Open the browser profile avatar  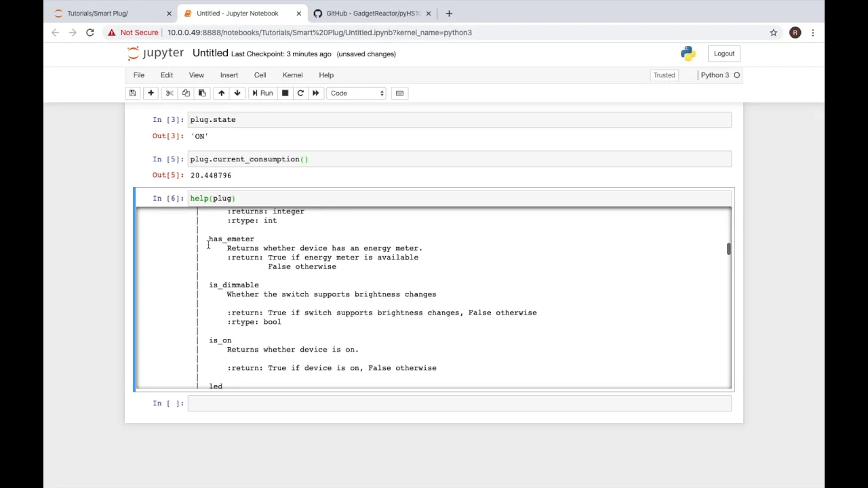point(795,33)
